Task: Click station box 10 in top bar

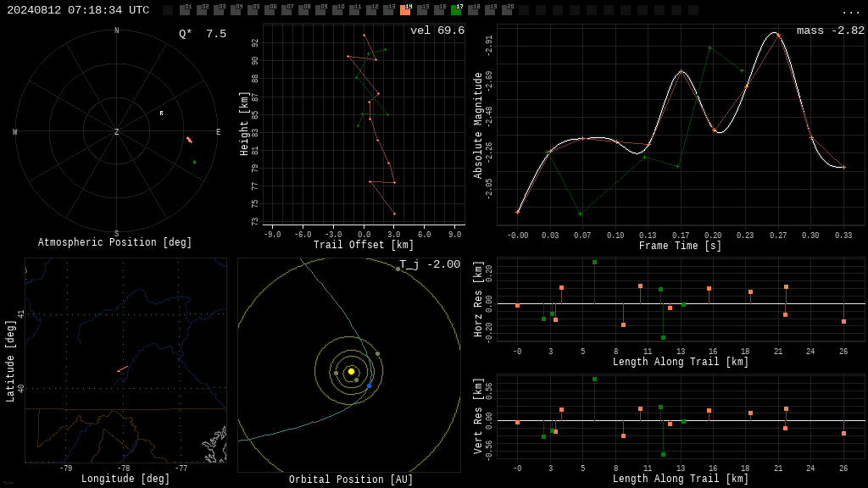Action: pyautogui.click(x=337, y=9)
